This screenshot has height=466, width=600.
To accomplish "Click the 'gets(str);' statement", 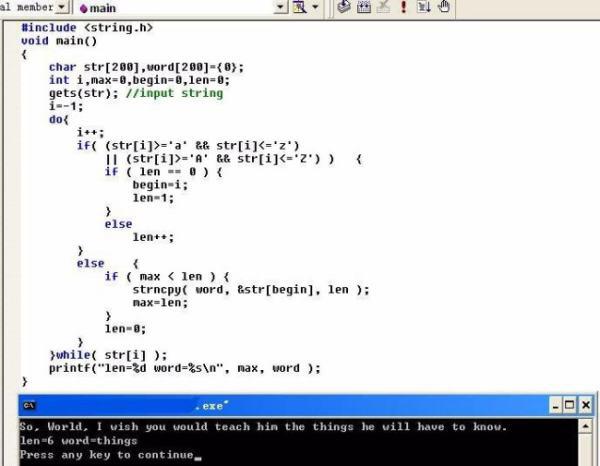I will pyautogui.click(x=84, y=93).
